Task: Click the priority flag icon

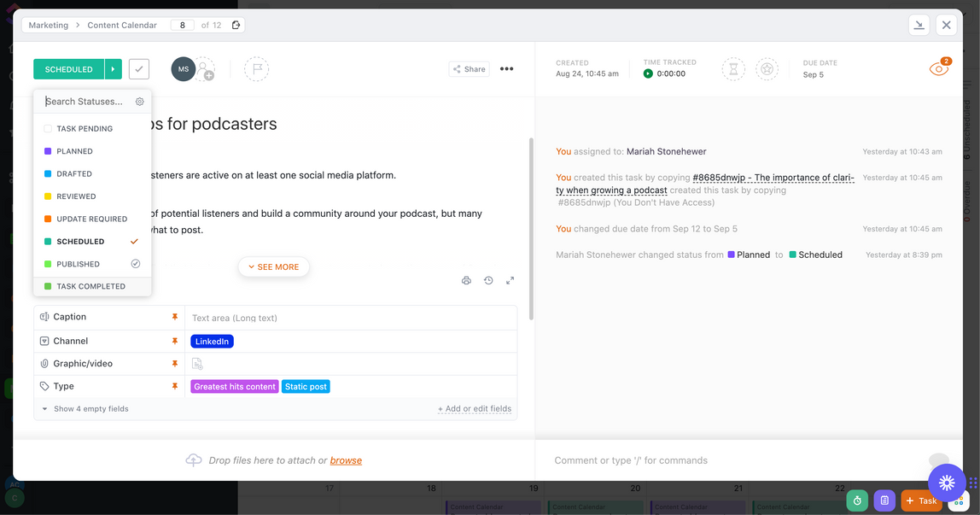Action: click(256, 69)
